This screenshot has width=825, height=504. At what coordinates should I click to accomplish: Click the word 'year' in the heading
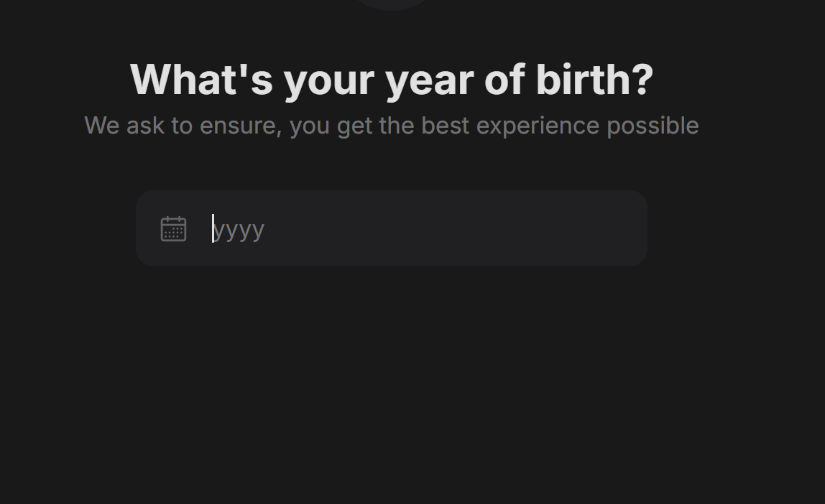[x=429, y=81]
